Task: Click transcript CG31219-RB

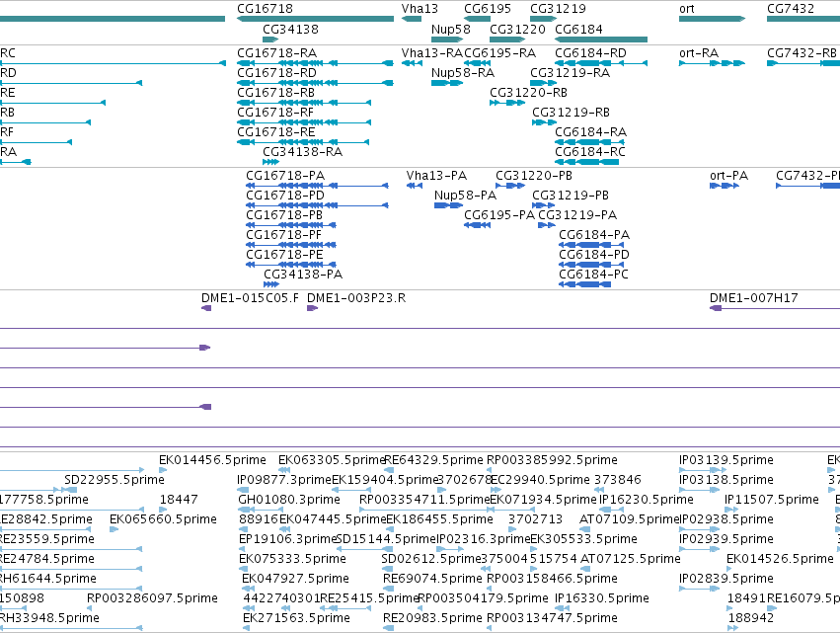Action: (571, 113)
